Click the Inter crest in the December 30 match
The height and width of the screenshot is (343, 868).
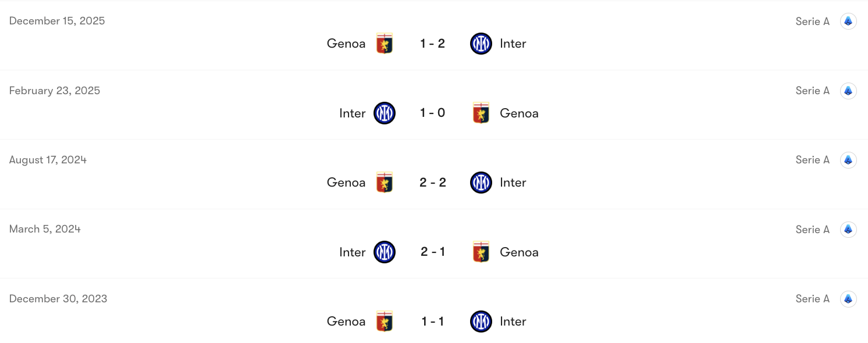(x=481, y=321)
